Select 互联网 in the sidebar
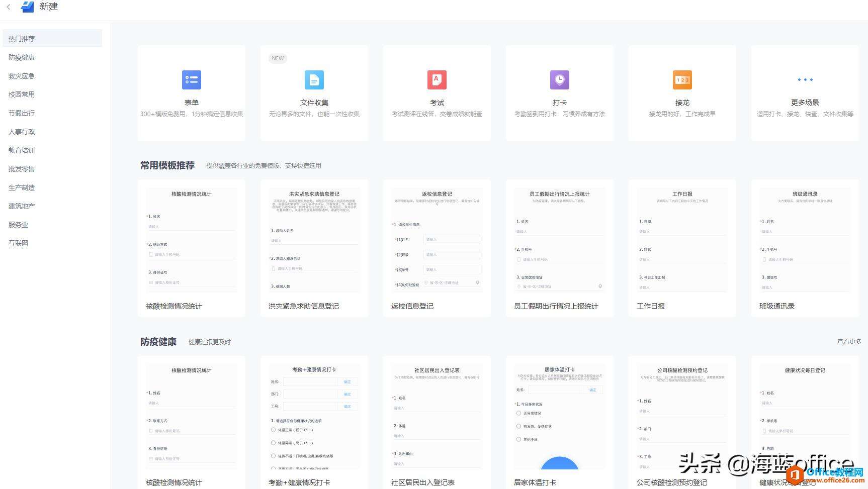This screenshot has width=868, height=489. pyautogui.click(x=18, y=243)
